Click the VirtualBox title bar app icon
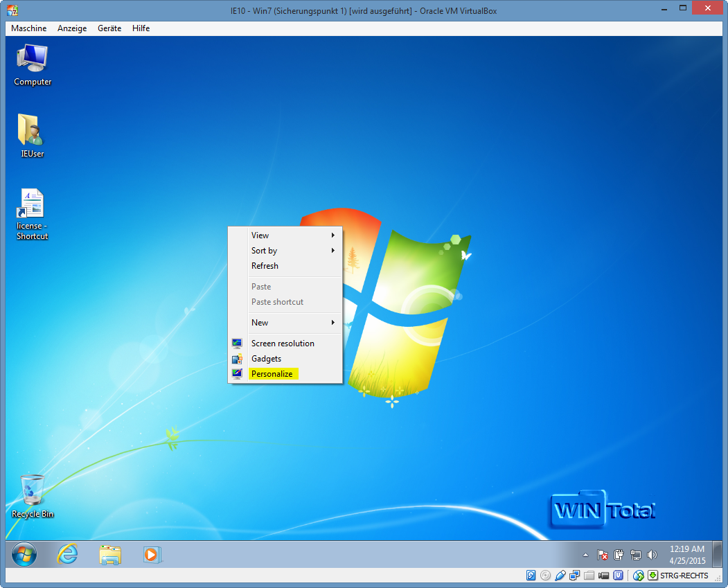This screenshot has width=728, height=588. point(12,10)
